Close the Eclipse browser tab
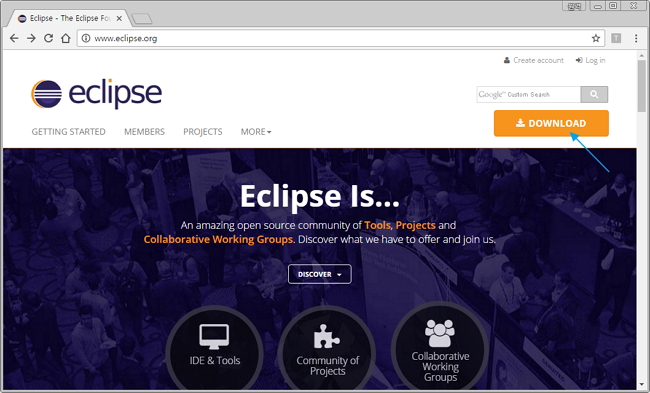Screen dimensions: 650x393 (x=119, y=18)
